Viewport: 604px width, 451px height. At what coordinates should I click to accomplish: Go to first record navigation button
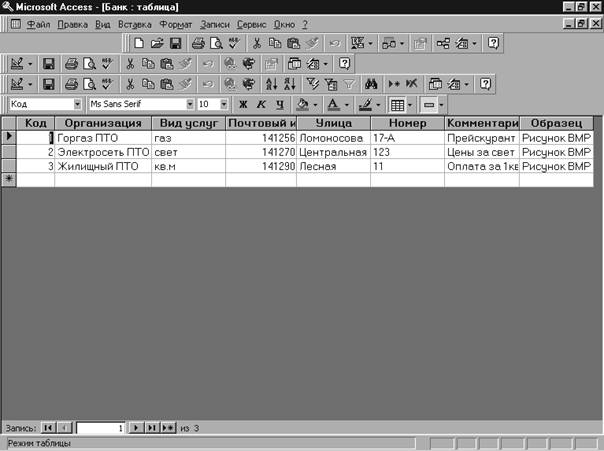(x=49, y=428)
